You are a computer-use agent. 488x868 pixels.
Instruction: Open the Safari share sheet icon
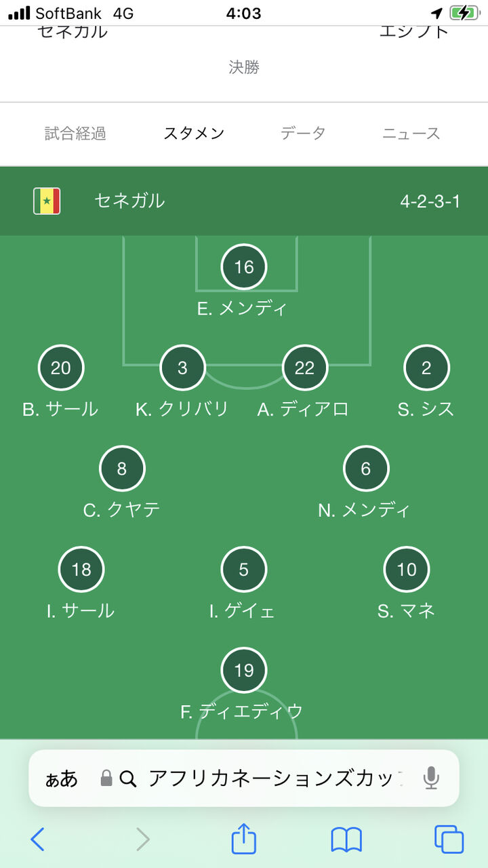pos(244,840)
